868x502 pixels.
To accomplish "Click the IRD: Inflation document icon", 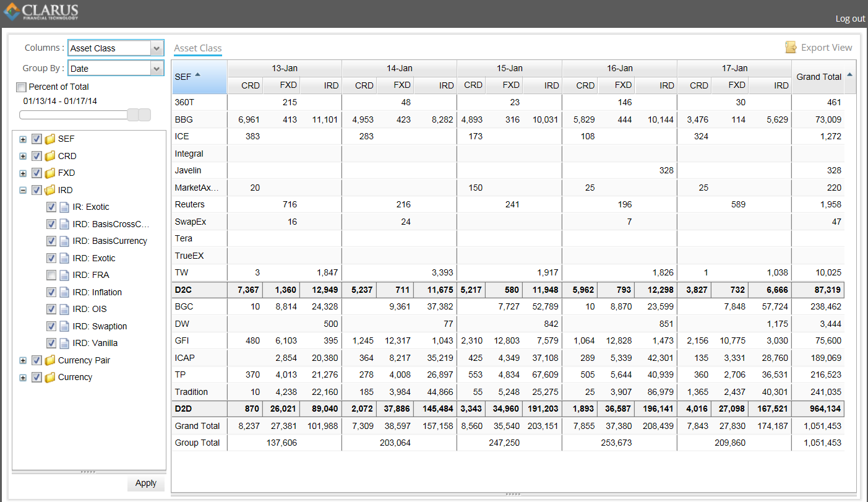I will (x=64, y=292).
